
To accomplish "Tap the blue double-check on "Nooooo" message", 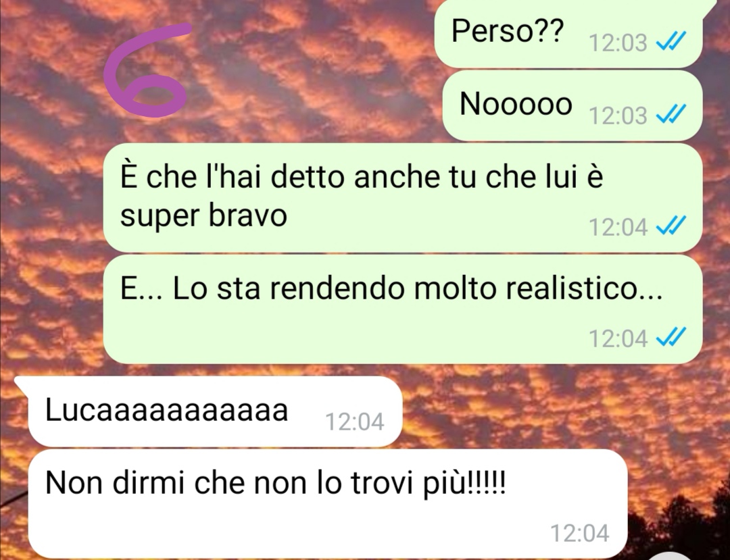I will click(671, 114).
